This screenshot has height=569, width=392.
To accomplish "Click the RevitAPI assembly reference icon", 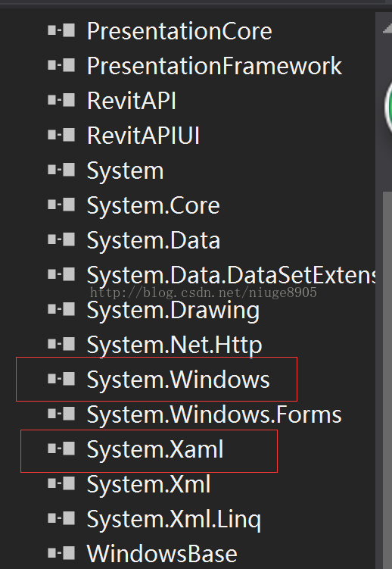I will (61, 101).
